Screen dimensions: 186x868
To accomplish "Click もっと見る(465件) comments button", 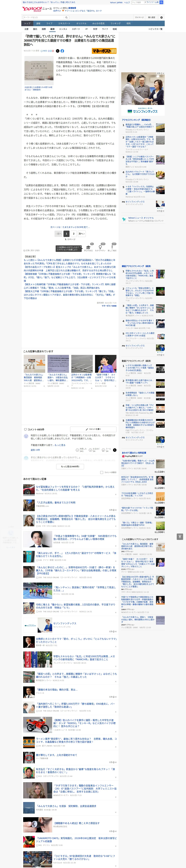I will pyautogui.click(x=70, y=466).
